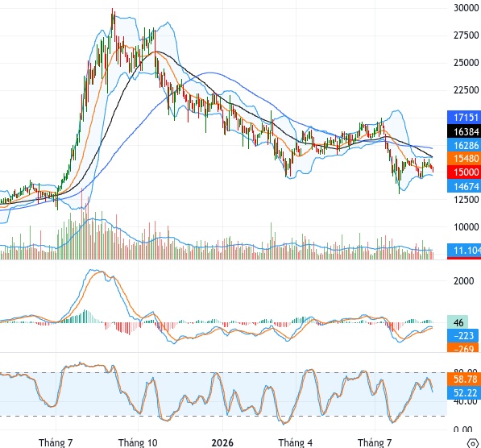Click the 27500 price axis label

[466, 35]
